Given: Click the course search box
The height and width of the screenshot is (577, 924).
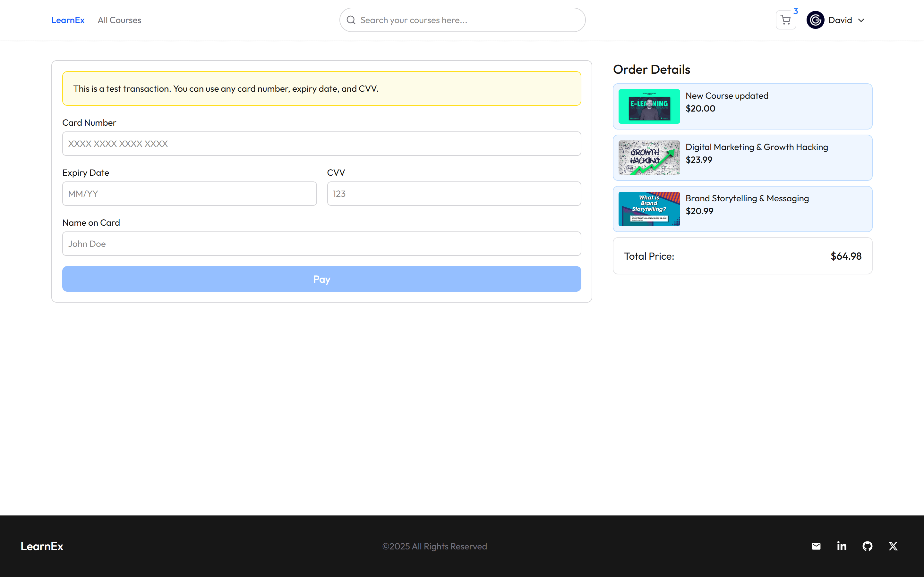Looking at the screenshot, I should tap(468, 20).
